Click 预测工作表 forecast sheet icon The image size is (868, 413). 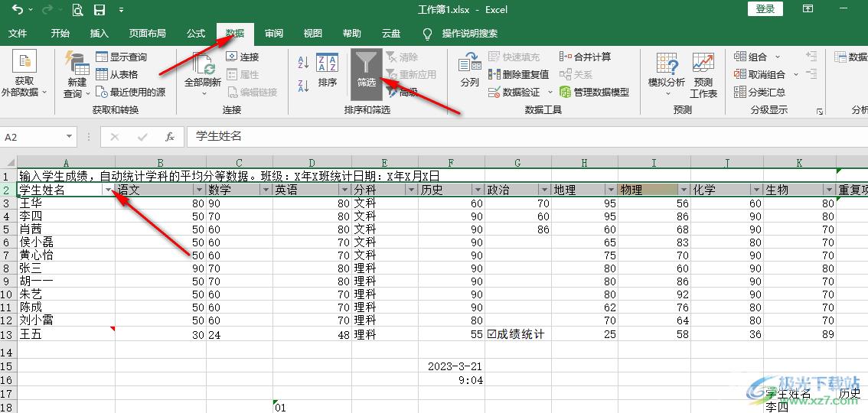(x=703, y=64)
